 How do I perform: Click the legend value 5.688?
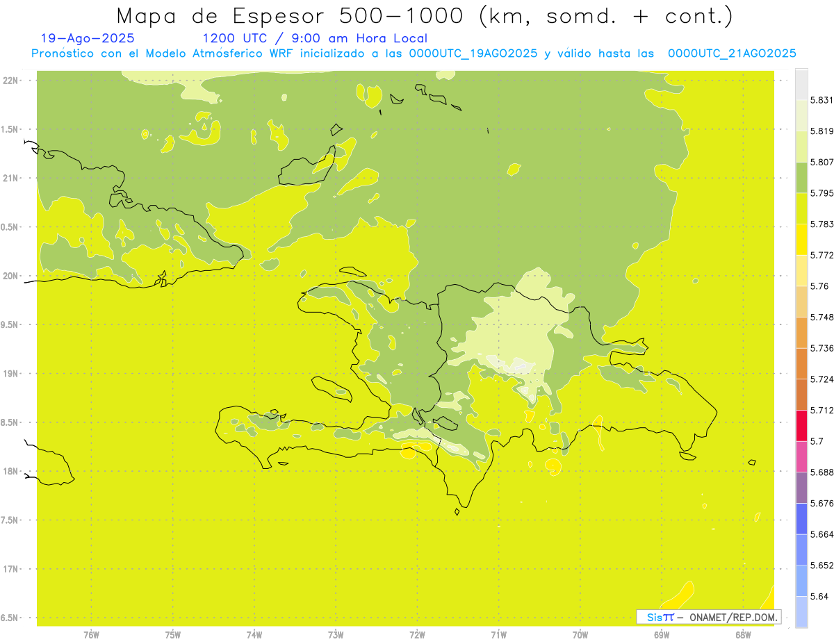click(821, 472)
